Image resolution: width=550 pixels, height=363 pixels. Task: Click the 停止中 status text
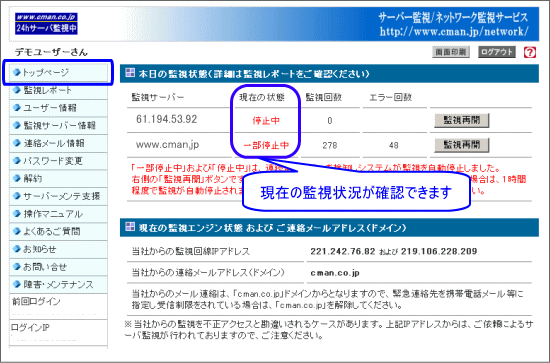coord(266,121)
